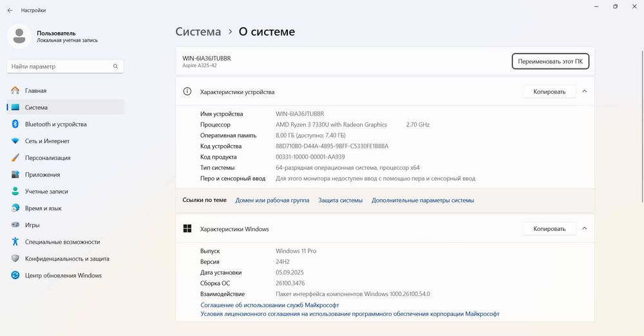644x336 pixels.
Task: Click the Код устройства value 88D710B0
Action: point(332,146)
